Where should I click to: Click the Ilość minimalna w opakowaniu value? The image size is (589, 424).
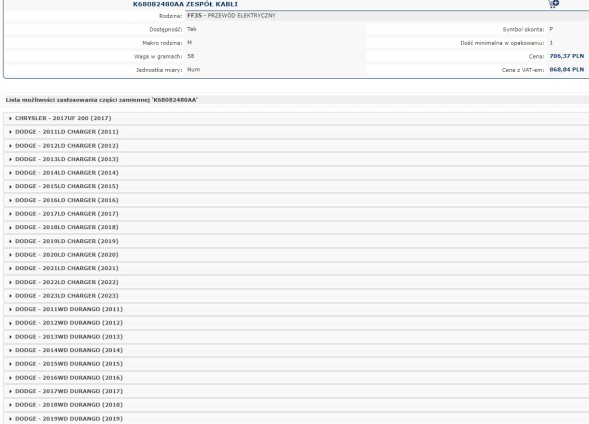[x=551, y=43]
